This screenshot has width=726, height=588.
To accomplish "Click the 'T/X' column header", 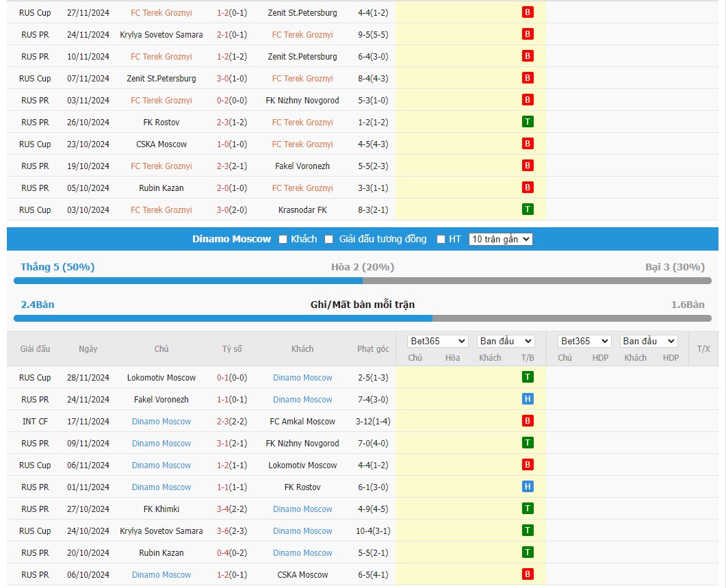I will point(703,349).
